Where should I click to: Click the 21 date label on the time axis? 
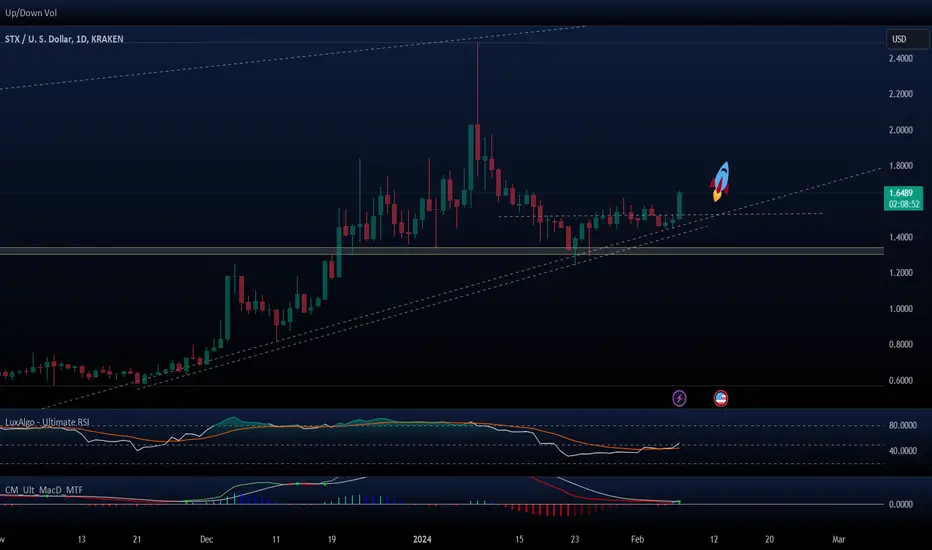[137, 539]
